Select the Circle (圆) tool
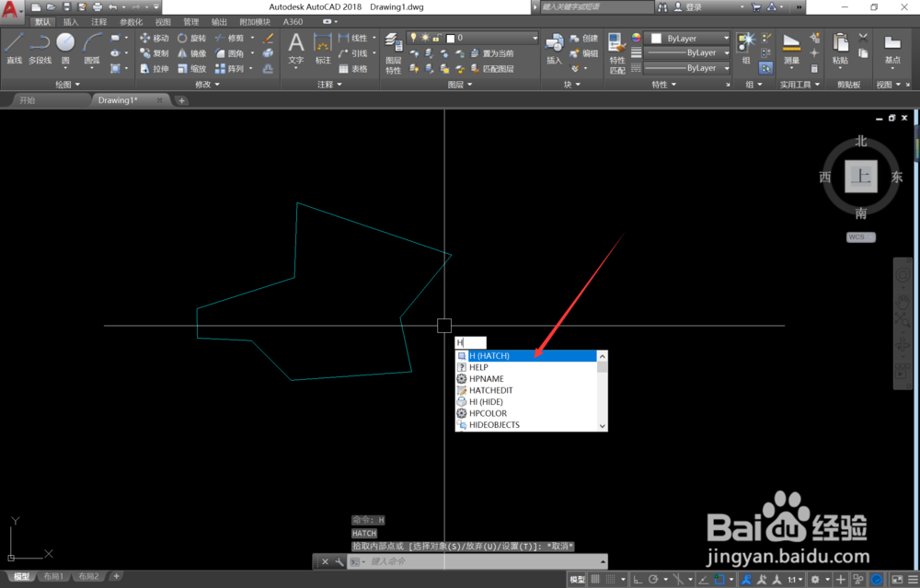The image size is (920, 588). pyautogui.click(x=65, y=48)
